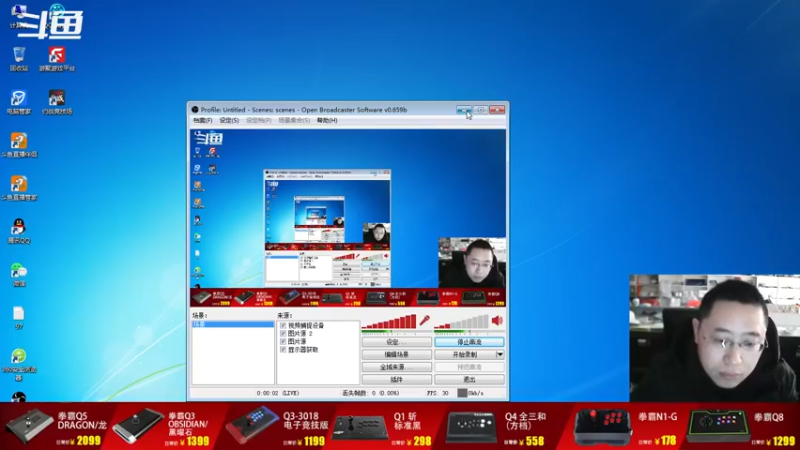Open 全域来源... global sources
This screenshot has width=800, height=450.
(396, 367)
